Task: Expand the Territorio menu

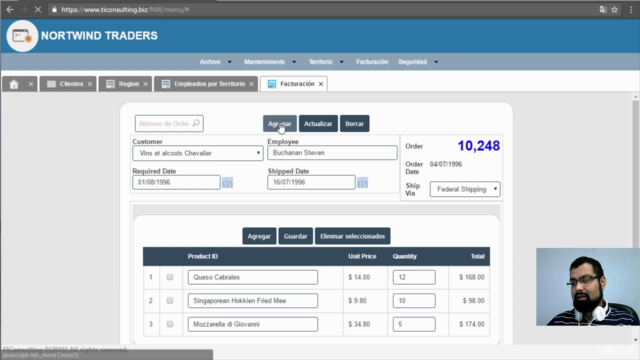Action: (x=326, y=62)
